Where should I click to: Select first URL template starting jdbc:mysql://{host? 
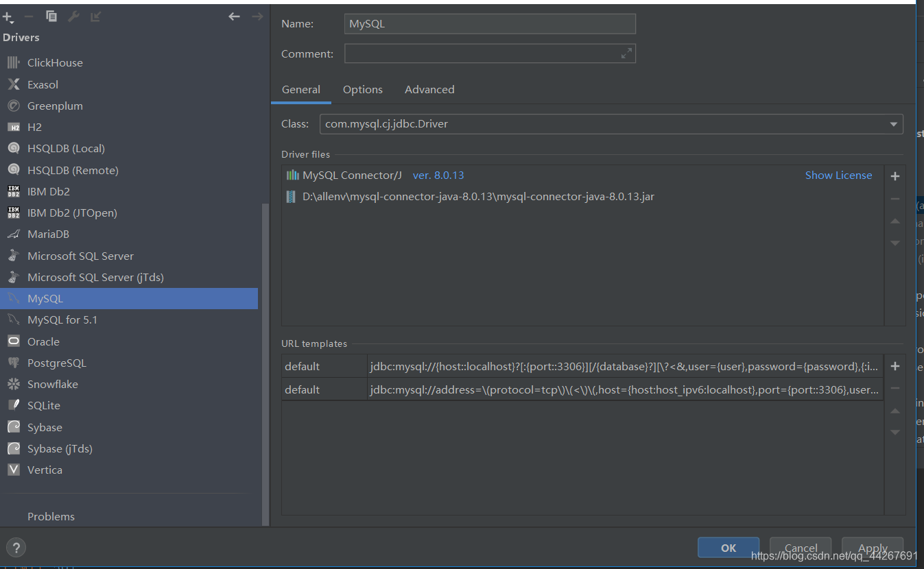[582, 367]
